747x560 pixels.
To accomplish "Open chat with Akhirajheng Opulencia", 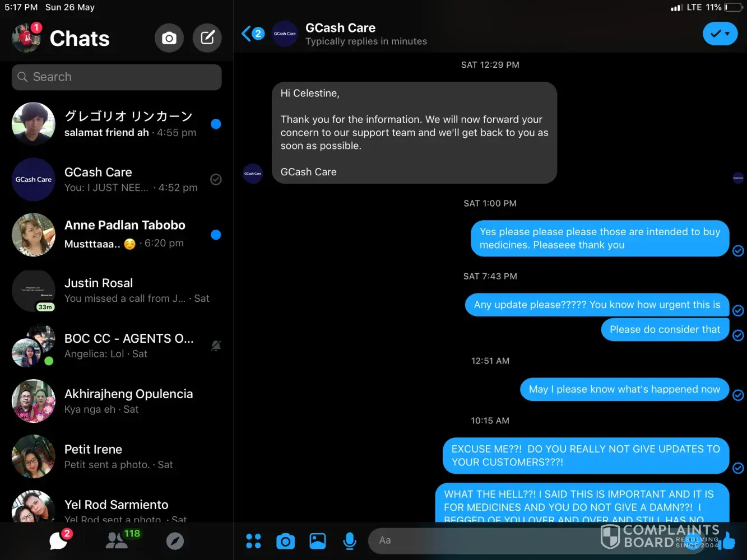I will pyautogui.click(x=117, y=401).
